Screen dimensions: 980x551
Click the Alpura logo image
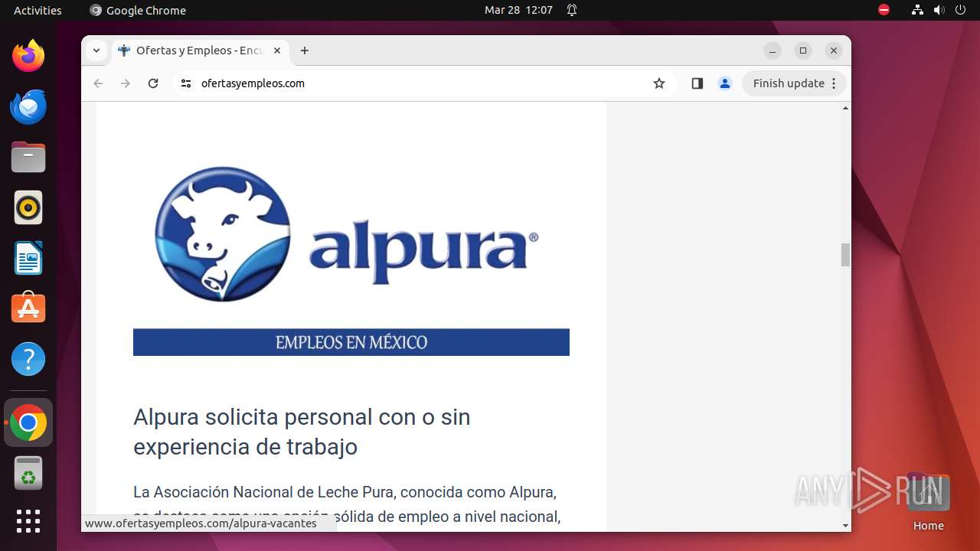[x=347, y=234]
